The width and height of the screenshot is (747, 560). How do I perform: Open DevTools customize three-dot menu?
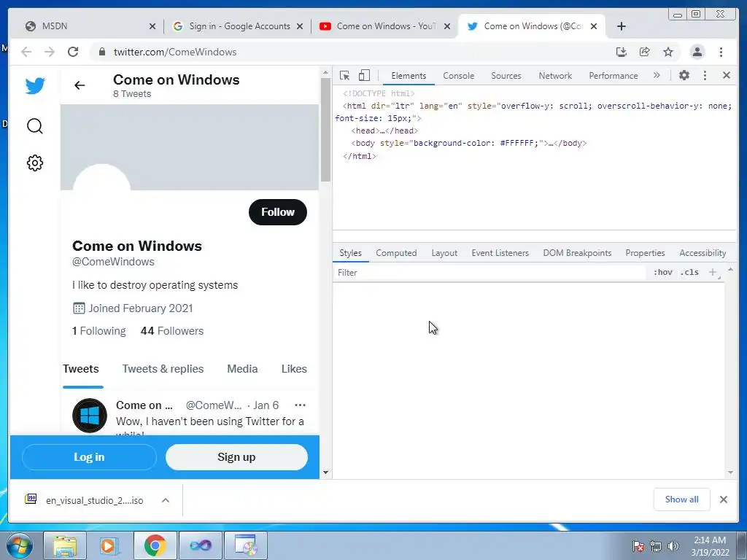tap(705, 75)
